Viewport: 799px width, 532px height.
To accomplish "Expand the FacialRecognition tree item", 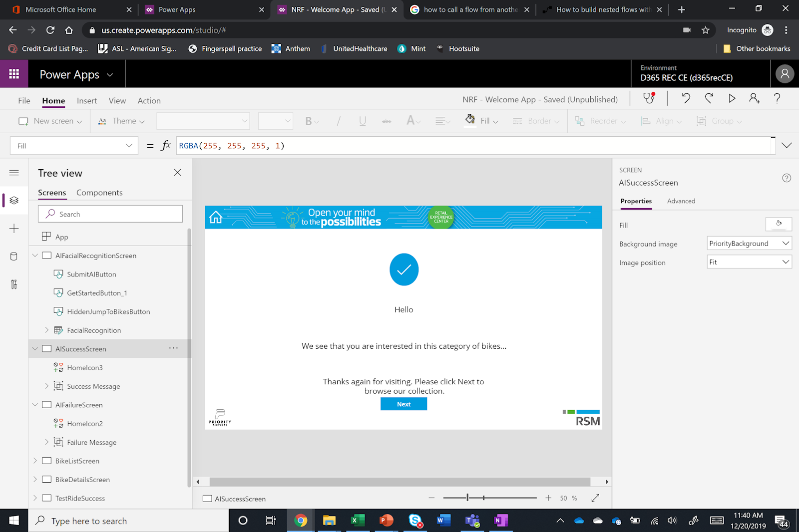I will pyautogui.click(x=46, y=330).
